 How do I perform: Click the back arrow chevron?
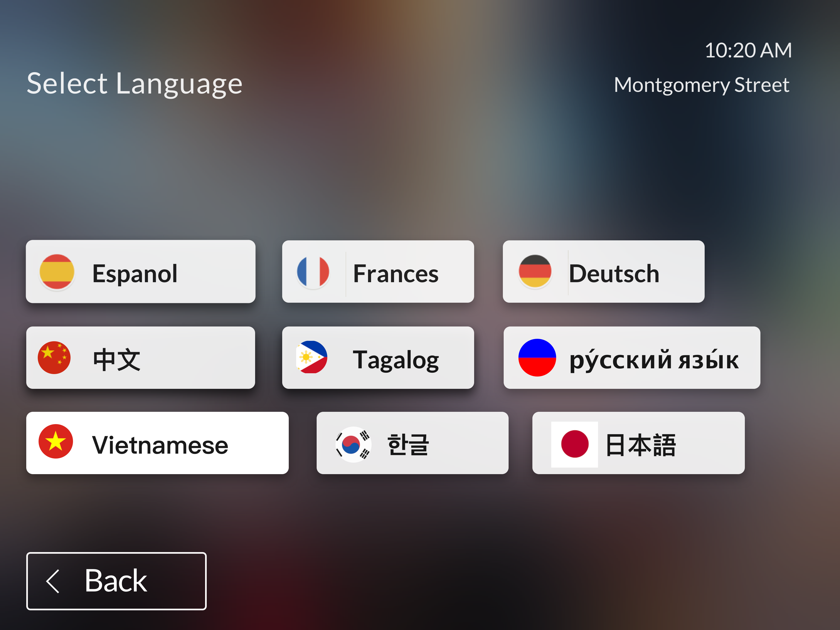tap(53, 581)
